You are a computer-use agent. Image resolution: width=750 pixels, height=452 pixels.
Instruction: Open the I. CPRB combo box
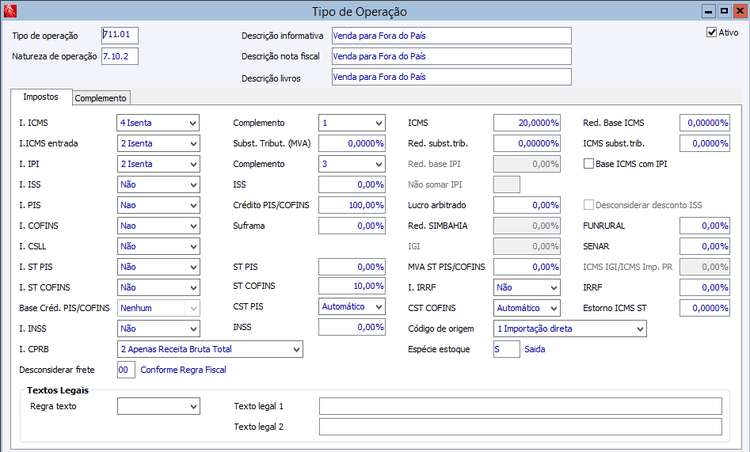(294, 349)
